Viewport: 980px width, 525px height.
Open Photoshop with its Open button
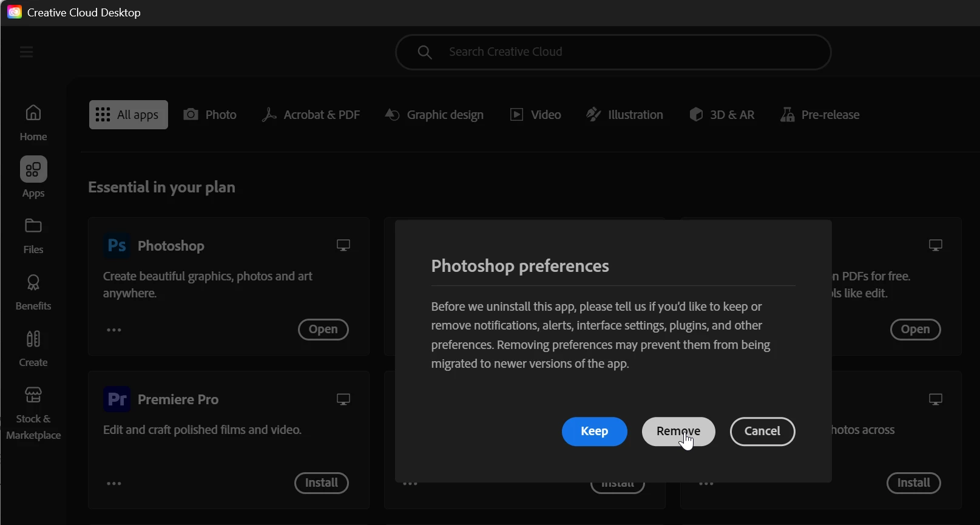323,330
